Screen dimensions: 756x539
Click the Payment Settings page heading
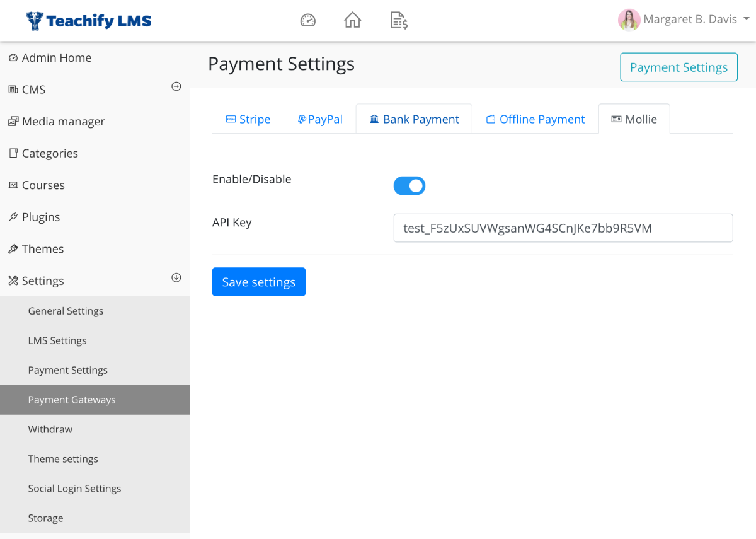point(281,64)
